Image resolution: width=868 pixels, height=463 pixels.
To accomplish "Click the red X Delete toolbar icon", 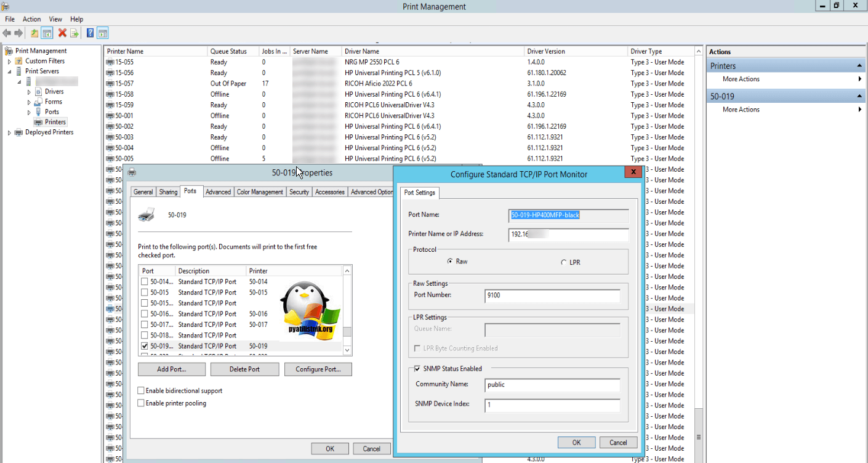I will coord(62,33).
